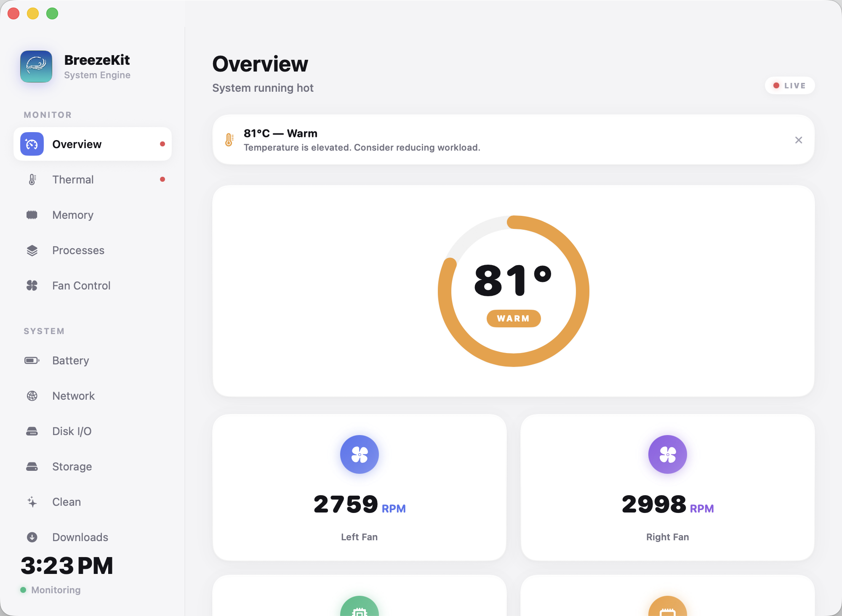Click the LIVE status indicator
Image resolution: width=842 pixels, height=616 pixels.
[x=789, y=85]
